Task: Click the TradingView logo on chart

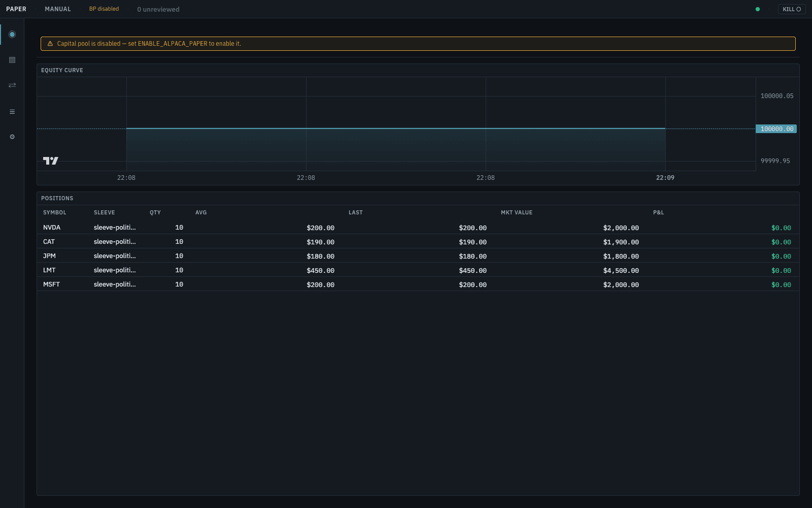Action: point(51,161)
